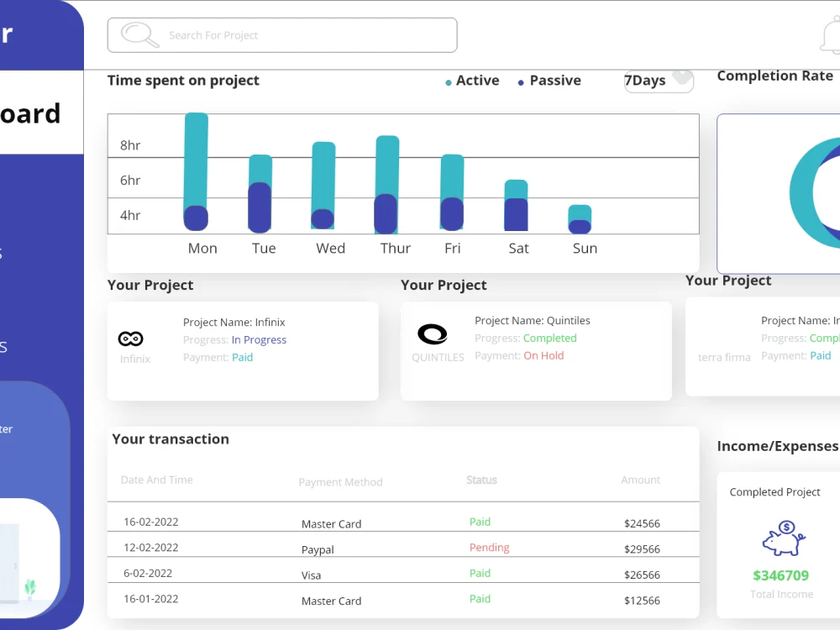This screenshot has height=630, width=840.
Task: Click the magnifier search icon
Action: [x=139, y=34]
